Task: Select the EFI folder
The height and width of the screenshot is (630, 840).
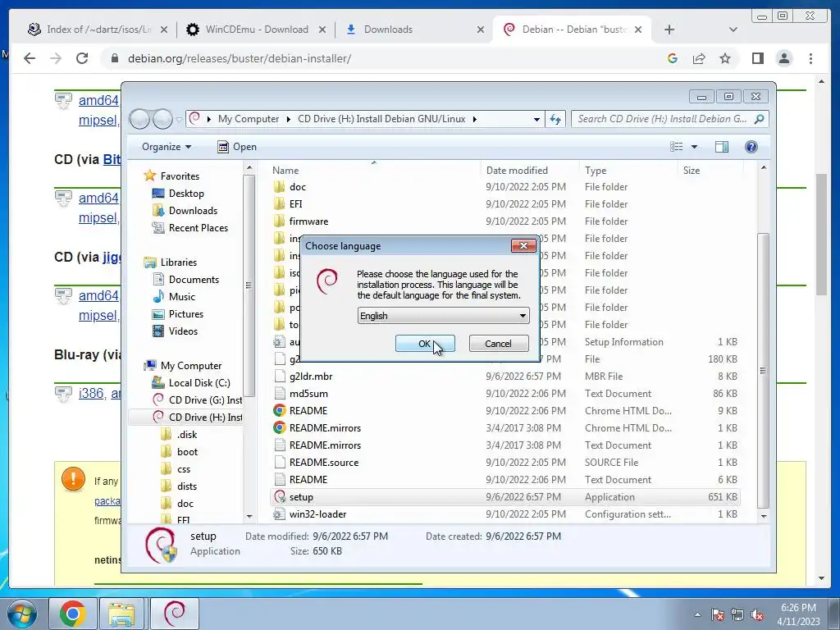Action: pyautogui.click(x=295, y=204)
